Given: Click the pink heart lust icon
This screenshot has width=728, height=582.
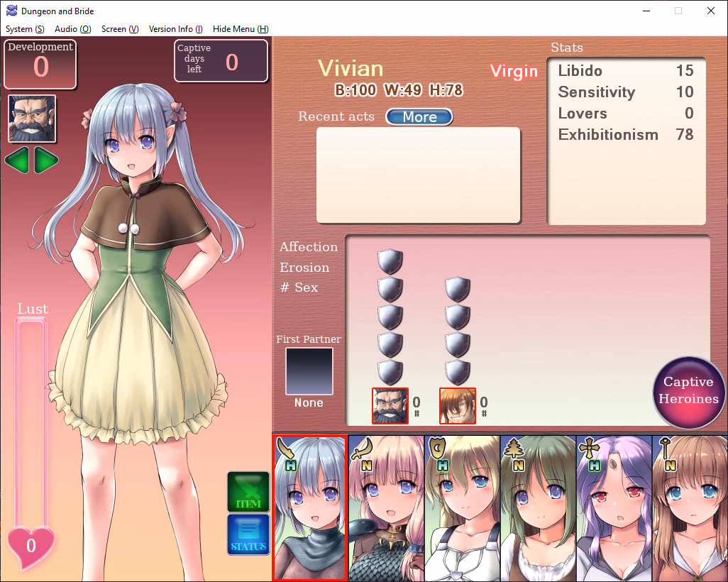Looking at the screenshot, I should 31,547.
